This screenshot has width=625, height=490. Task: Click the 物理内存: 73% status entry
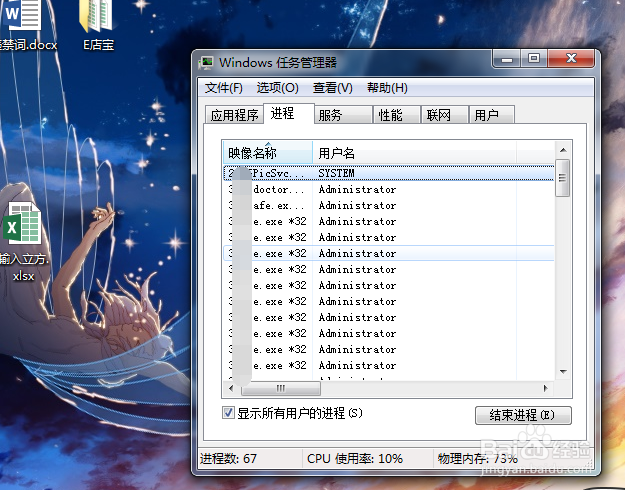(478, 459)
